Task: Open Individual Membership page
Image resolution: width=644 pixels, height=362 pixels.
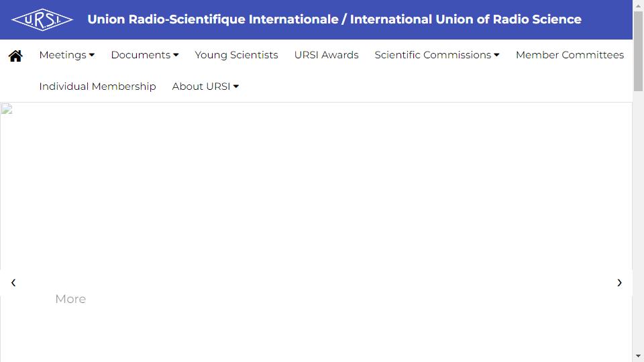Action: (97, 86)
